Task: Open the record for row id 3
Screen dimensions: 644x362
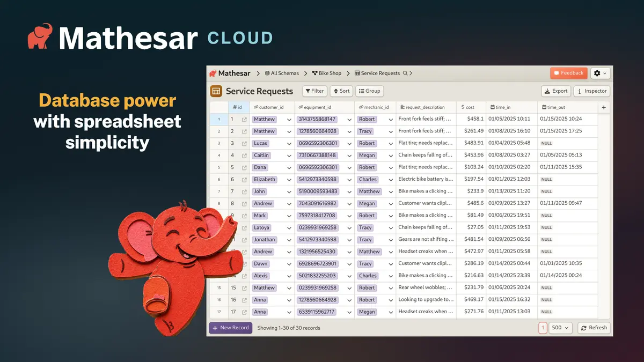Action: [244, 143]
